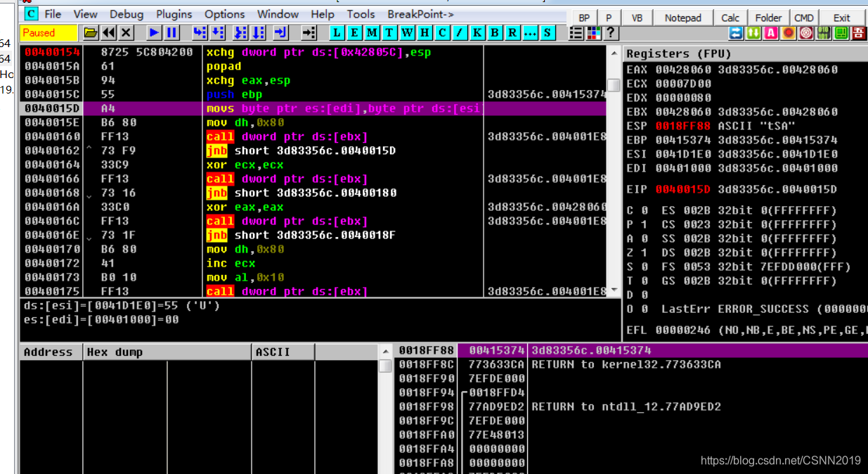Open the Windows W button
Viewport: 868px width, 474px height.
click(x=407, y=32)
